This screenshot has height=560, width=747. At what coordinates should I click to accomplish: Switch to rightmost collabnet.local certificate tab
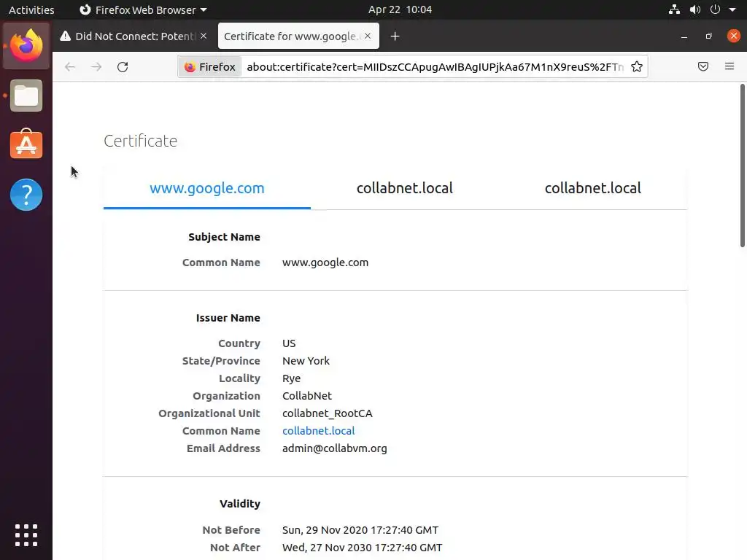592,188
